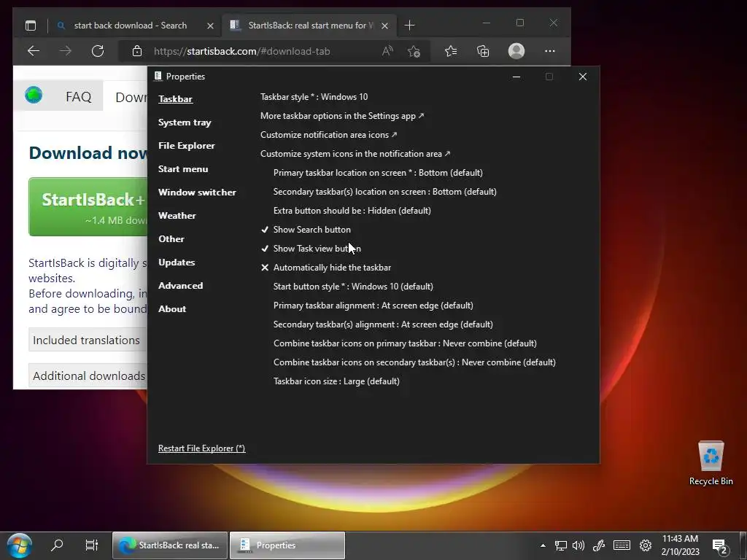
Task: Open the Weather section
Action: [x=177, y=216]
